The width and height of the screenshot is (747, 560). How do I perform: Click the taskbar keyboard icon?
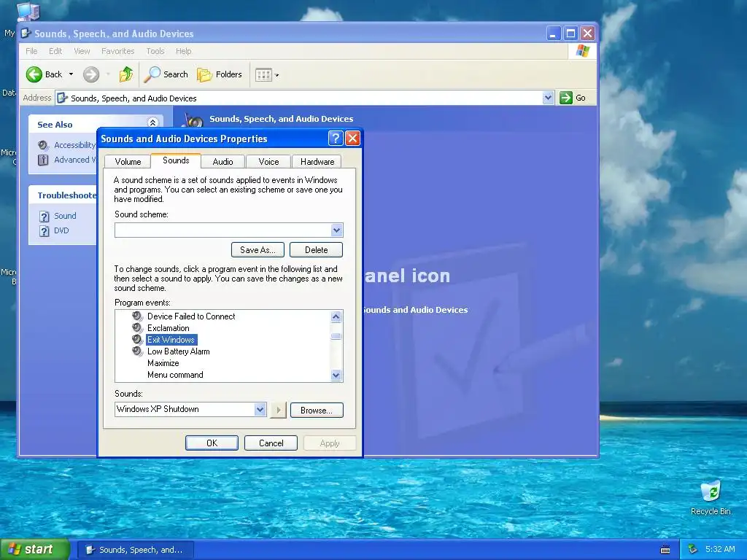pyautogui.click(x=665, y=550)
